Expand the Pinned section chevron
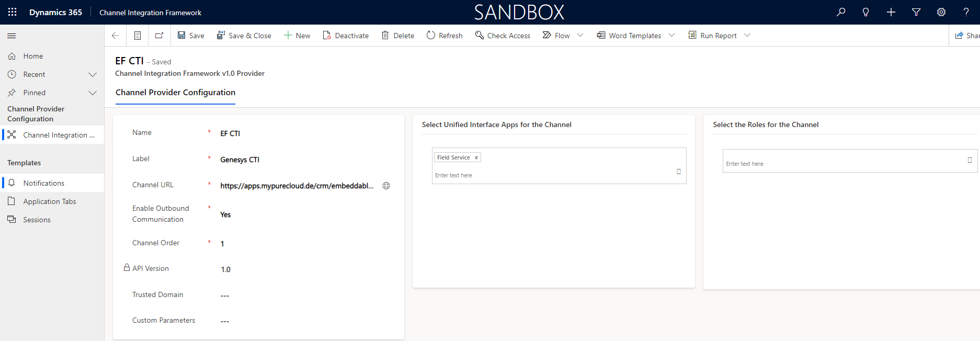The image size is (980, 341). click(x=93, y=93)
